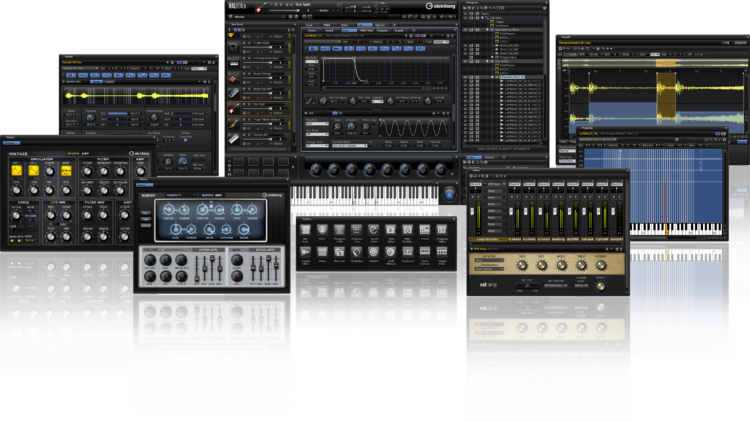Click the blue sphere control beside keyboard
Viewport: 750px width, 422px height.
click(x=449, y=194)
